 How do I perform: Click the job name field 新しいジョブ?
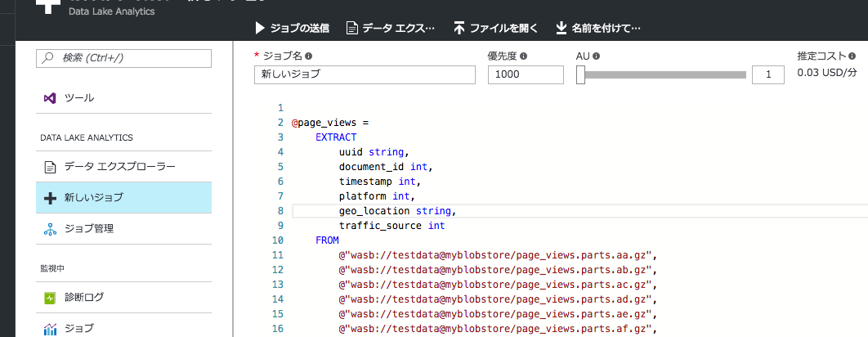tap(365, 74)
